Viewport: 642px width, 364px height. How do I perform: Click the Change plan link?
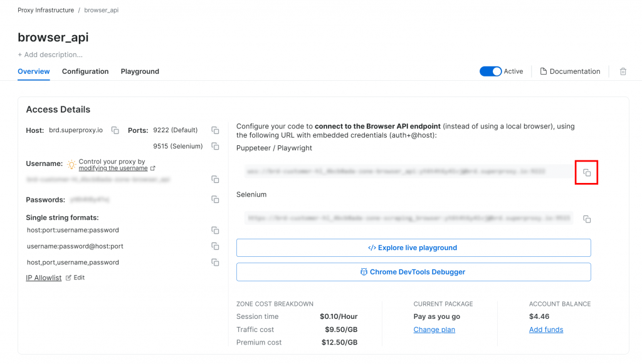point(434,330)
